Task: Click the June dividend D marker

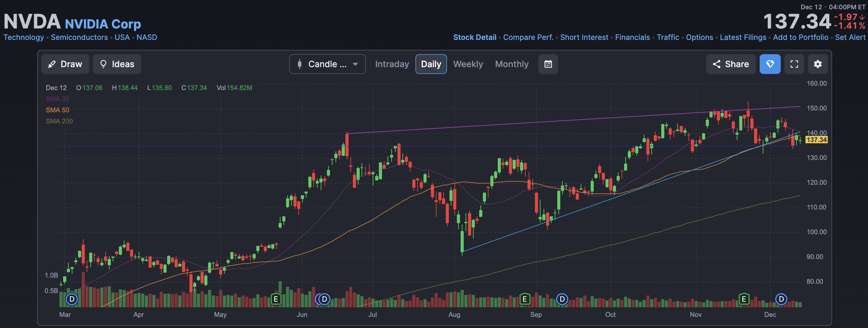Action: tap(324, 299)
